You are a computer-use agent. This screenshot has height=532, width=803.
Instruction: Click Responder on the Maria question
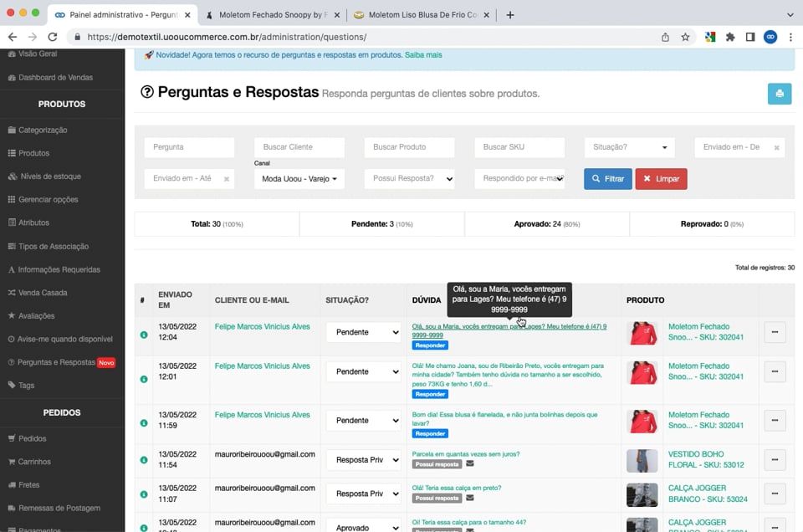[430, 345]
